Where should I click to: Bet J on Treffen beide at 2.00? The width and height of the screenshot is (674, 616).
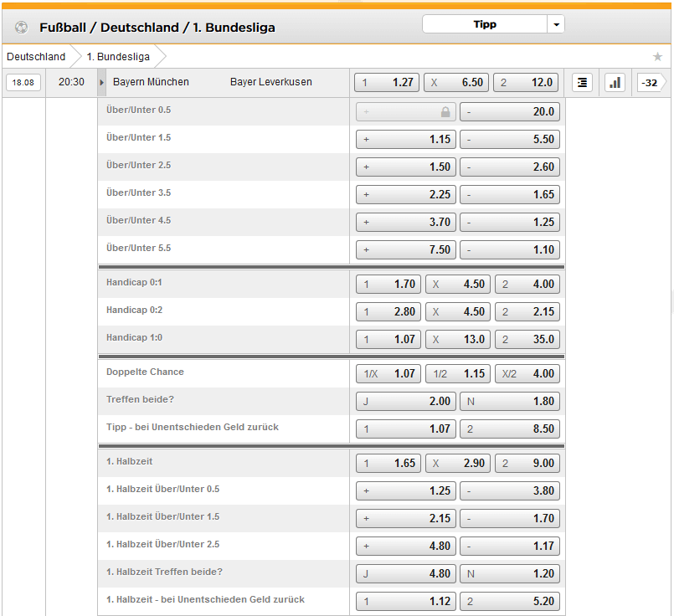pos(406,401)
